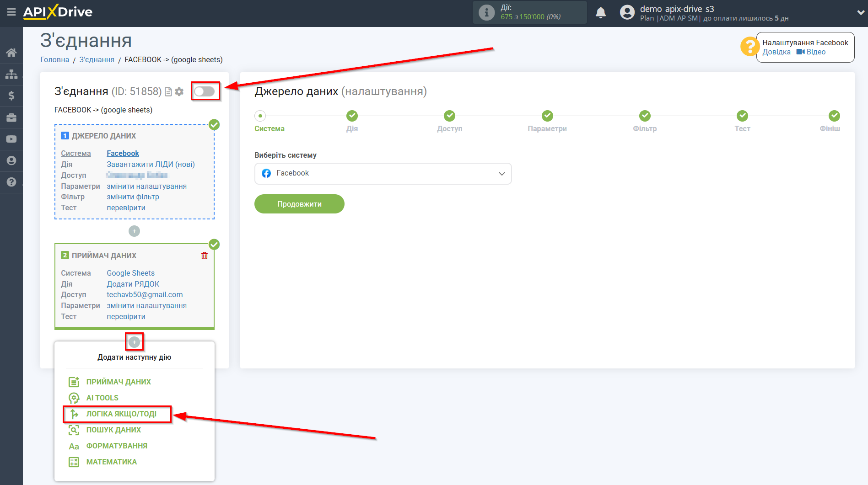Open the briefcase icon in sidebar

click(11, 117)
